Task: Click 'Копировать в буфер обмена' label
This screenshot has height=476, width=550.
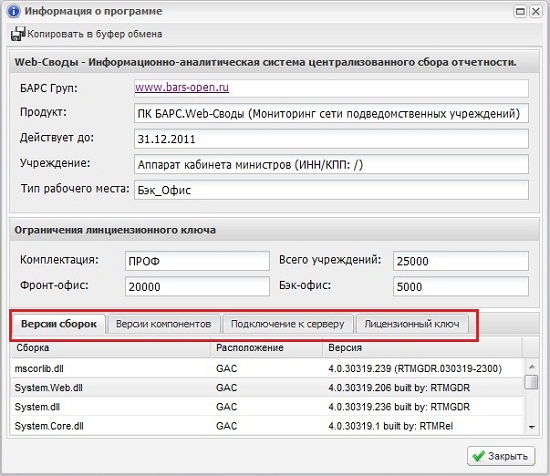Action: click(x=95, y=34)
